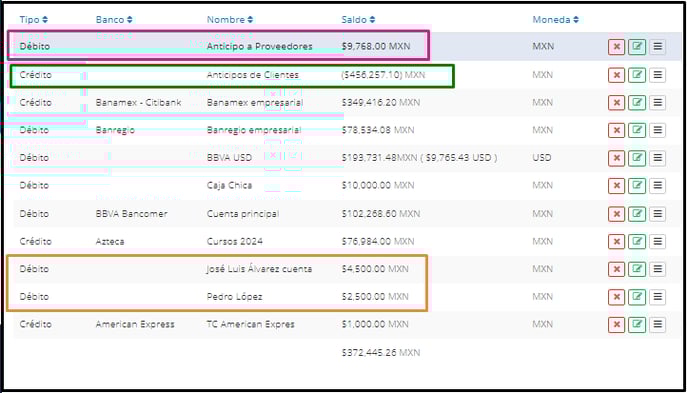This screenshot has width=688, height=393.
Task: Sort table by Tipo column
Action: coord(34,20)
